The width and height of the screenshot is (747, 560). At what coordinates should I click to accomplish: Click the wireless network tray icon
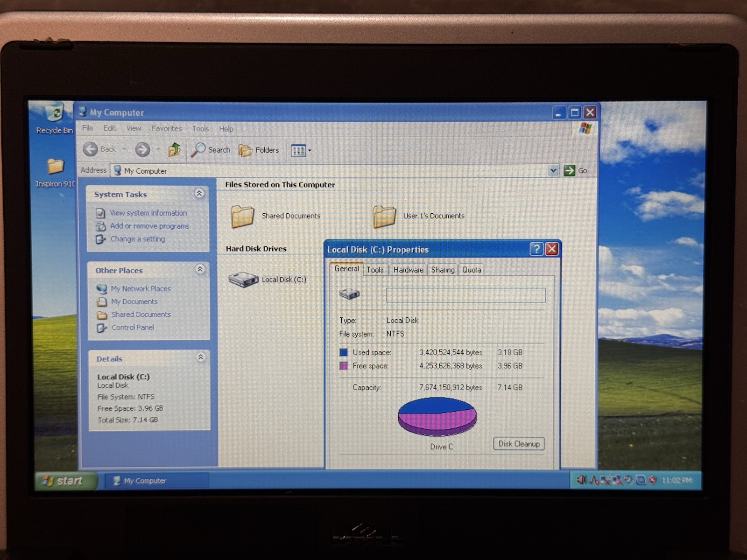[606, 479]
